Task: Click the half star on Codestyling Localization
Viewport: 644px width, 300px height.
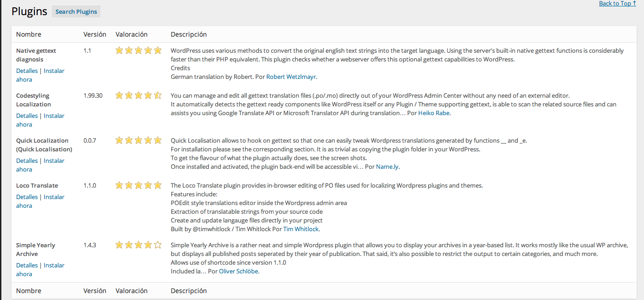Action: [157, 96]
